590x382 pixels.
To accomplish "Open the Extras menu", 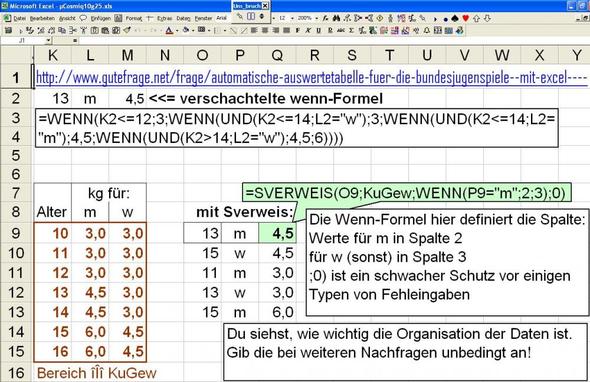I will pyautogui.click(x=164, y=18).
